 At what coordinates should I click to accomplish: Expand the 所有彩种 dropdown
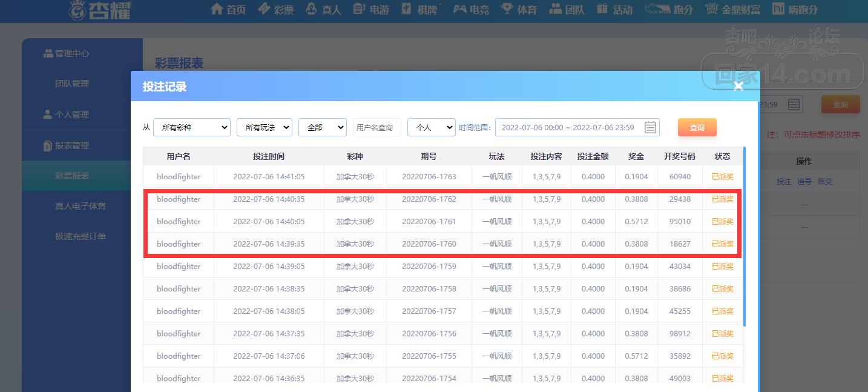(x=192, y=127)
